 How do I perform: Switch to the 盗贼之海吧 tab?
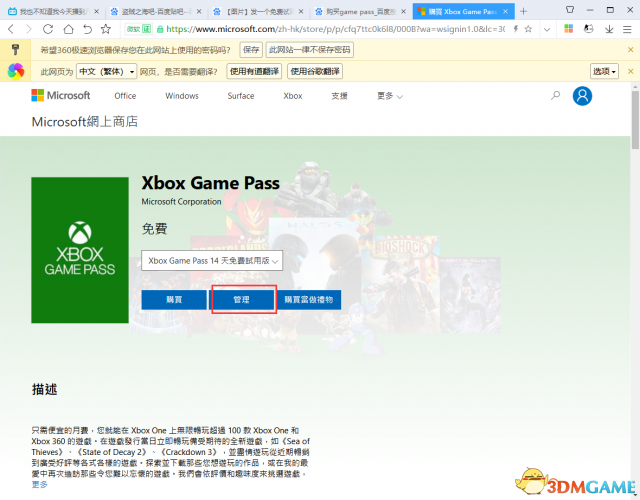pyautogui.click(x=156, y=11)
